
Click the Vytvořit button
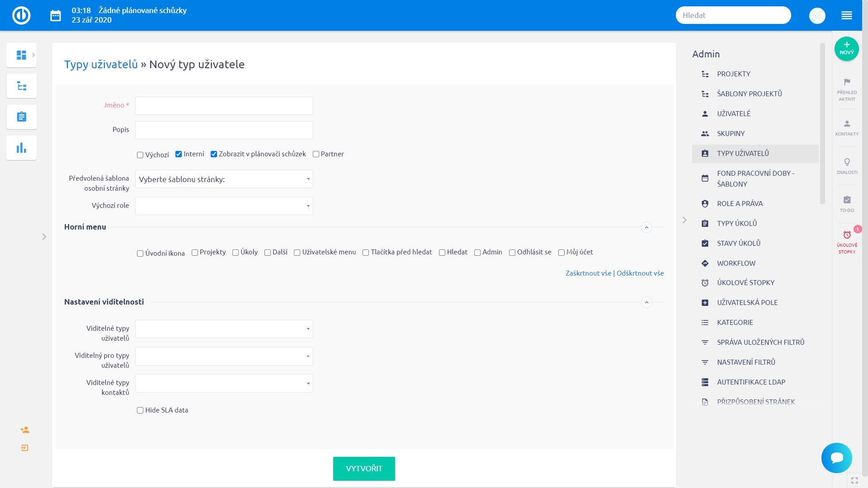click(x=364, y=469)
